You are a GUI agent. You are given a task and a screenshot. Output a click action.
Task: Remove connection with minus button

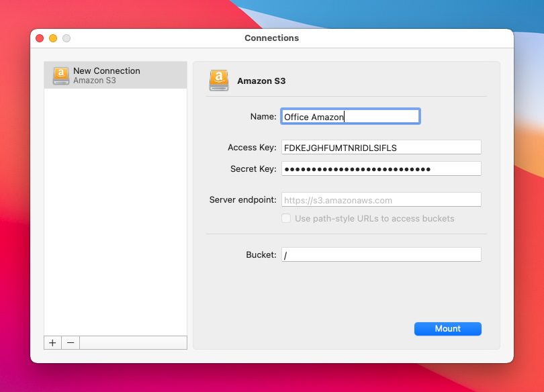[x=71, y=343]
